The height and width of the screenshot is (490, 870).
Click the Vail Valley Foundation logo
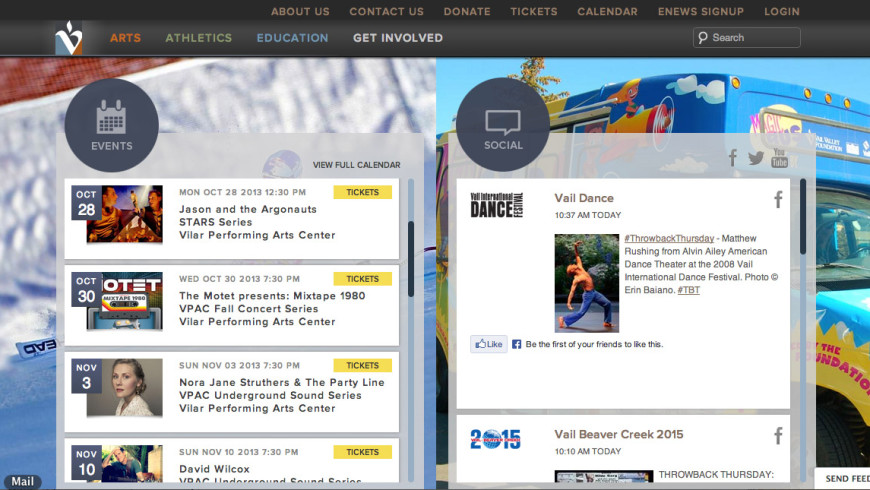point(69,38)
